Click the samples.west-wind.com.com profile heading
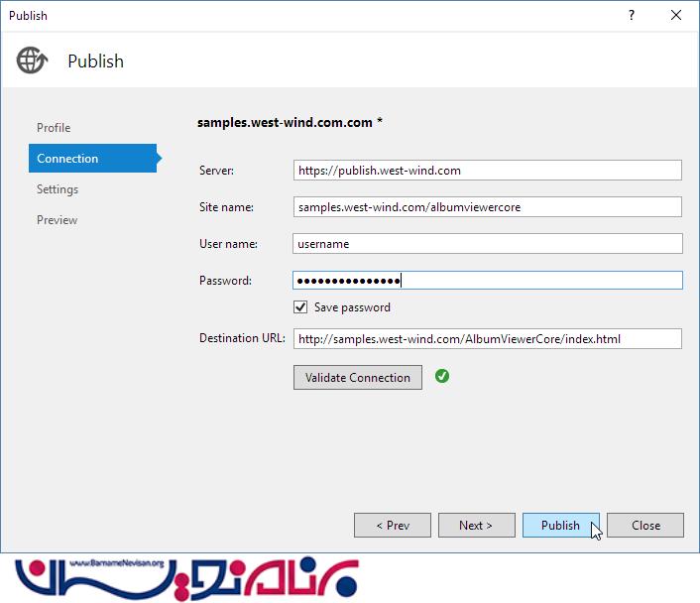 point(290,122)
